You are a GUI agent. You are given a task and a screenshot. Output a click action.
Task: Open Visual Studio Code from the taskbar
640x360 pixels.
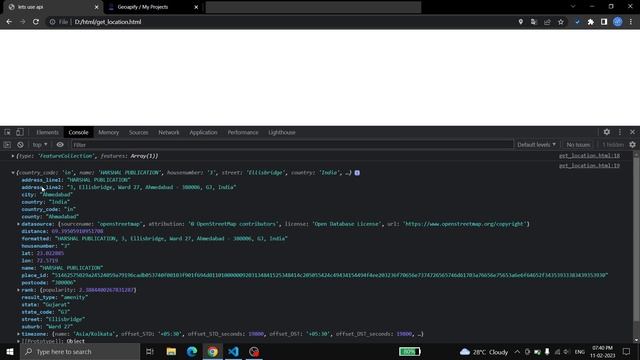point(233,351)
